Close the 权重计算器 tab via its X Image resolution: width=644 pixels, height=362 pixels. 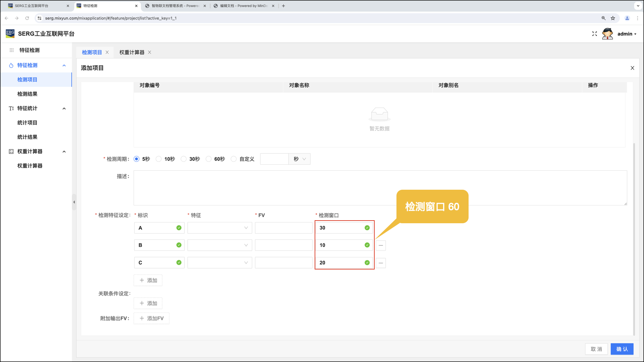pyautogui.click(x=150, y=52)
